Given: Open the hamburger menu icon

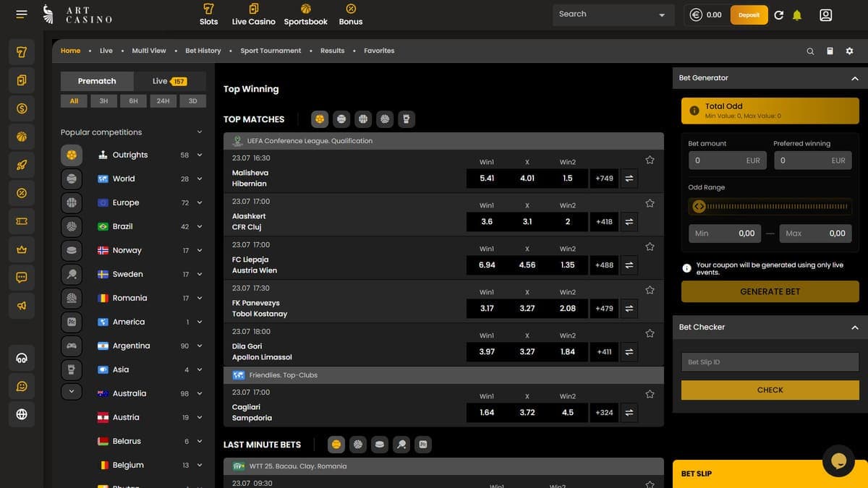Looking at the screenshot, I should click(21, 14).
